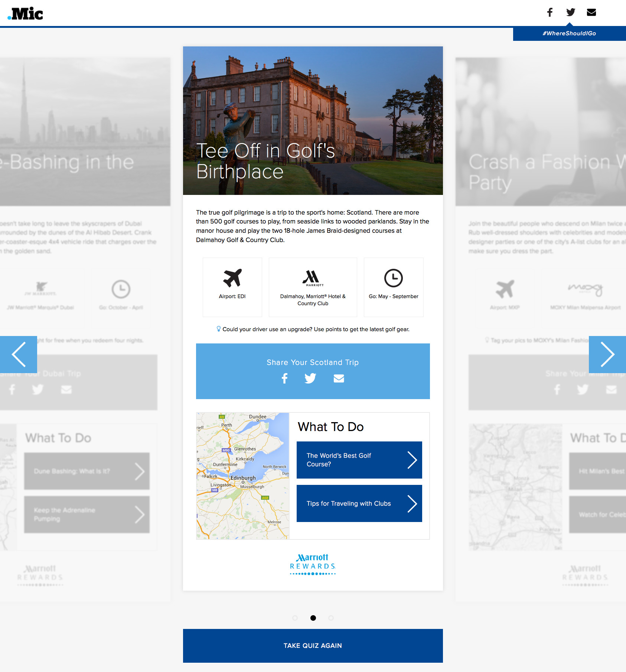The image size is (626, 672).
Task: Share Scotland trip via Facebook icon
Action: 284,378
